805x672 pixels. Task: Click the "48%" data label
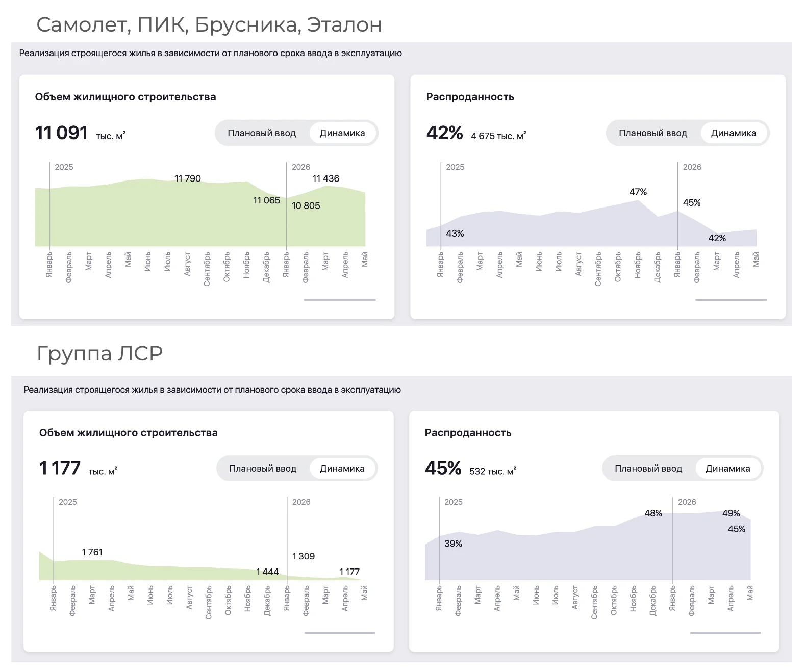pos(653,513)
